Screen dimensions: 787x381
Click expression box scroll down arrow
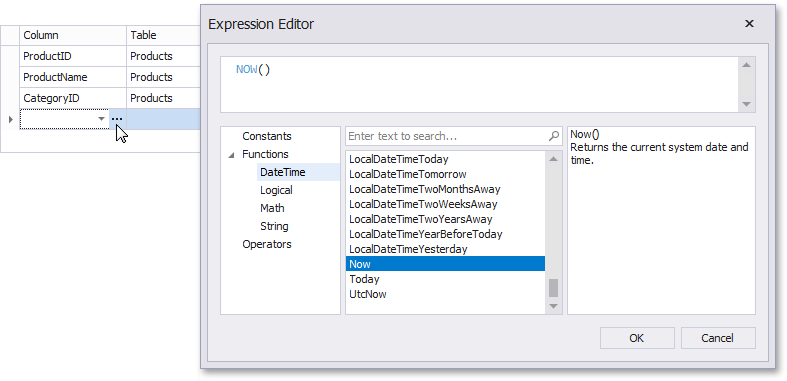746,104
